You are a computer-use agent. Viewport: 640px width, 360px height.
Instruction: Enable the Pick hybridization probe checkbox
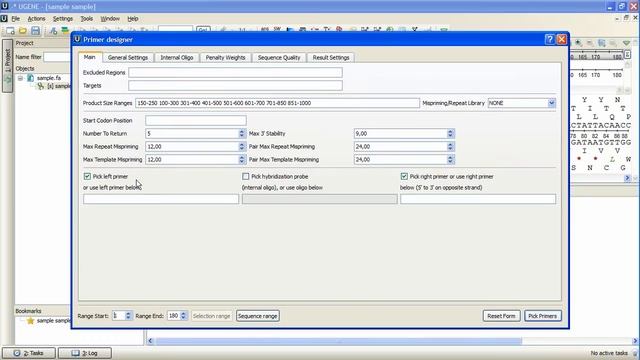click(x=245, y=176)
